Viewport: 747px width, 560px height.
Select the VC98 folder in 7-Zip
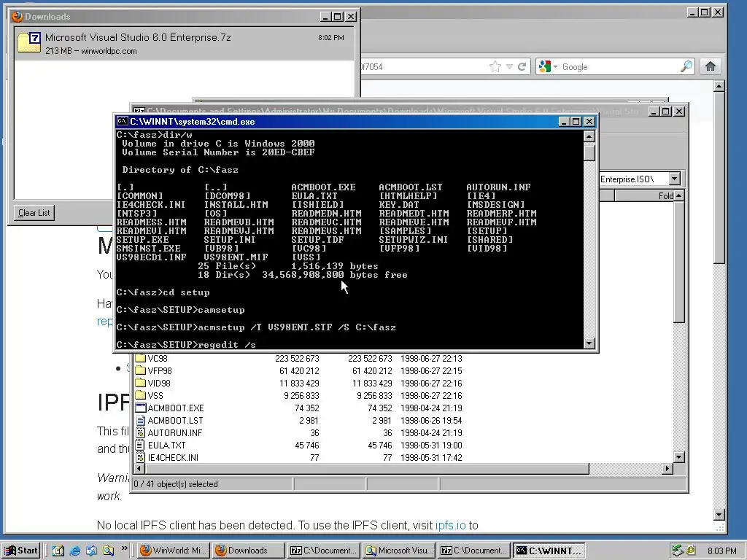(158, 359)
